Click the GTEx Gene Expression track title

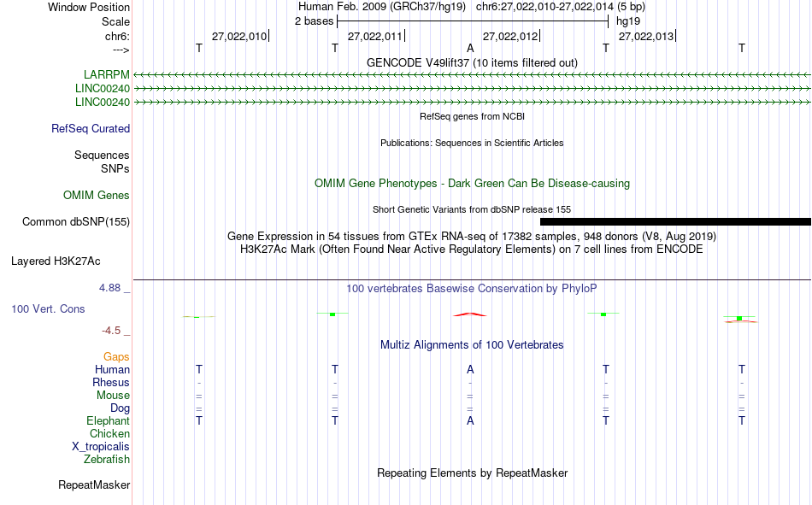(472, 236)
